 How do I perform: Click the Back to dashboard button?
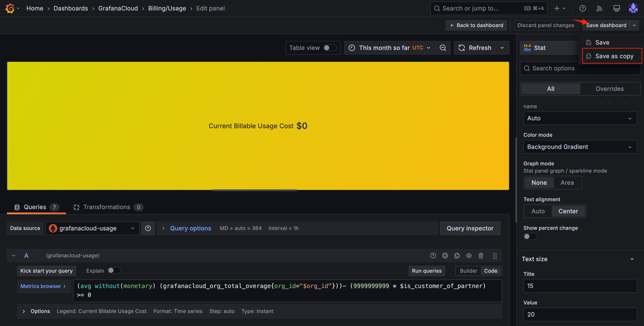(x=476, y=25)
